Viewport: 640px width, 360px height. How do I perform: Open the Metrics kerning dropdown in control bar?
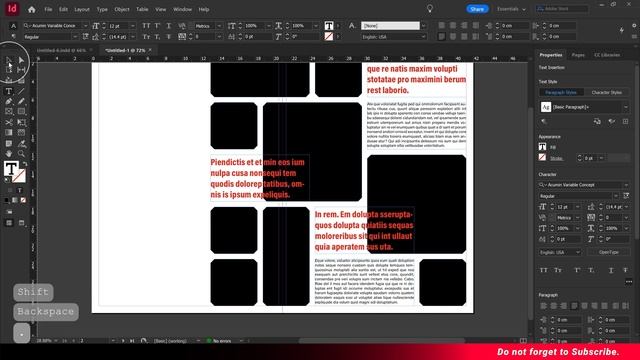tap(219, 26)
